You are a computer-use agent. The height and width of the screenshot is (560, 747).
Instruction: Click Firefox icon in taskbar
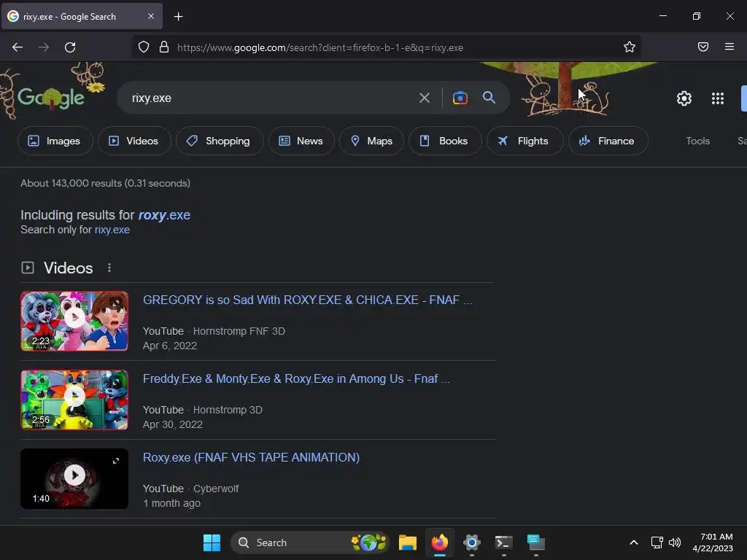click(x=439, y=542)
